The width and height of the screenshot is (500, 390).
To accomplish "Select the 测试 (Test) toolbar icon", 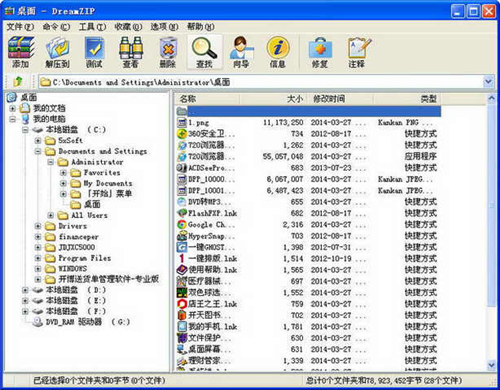I will pos(94,52).
